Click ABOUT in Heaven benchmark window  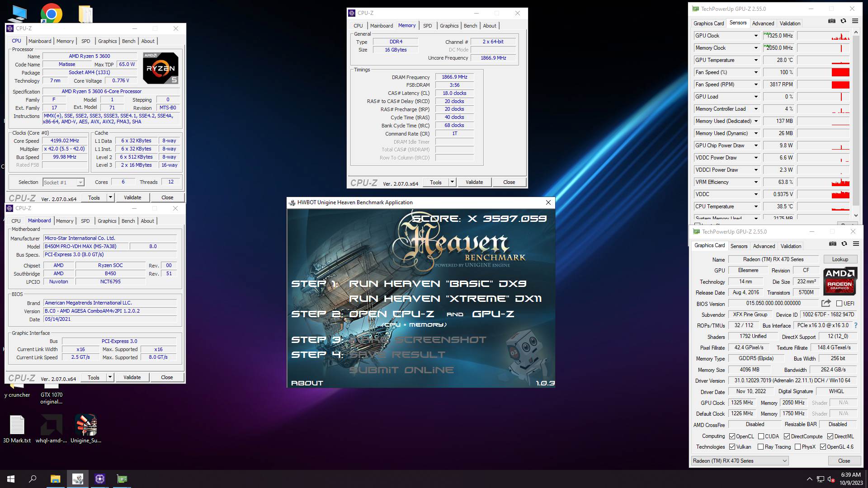point(307,383)
